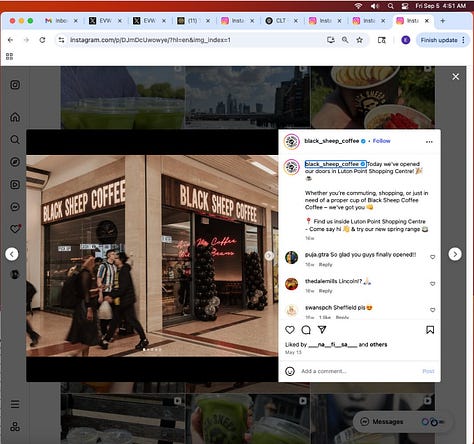Open volume control in menu bar

pos(375,6)
